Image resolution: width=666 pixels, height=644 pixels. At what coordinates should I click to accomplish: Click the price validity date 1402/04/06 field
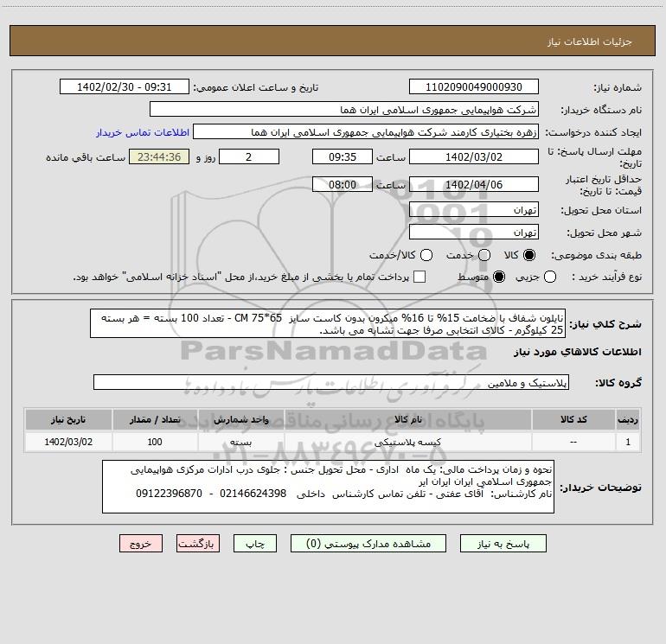coord(473,185)
